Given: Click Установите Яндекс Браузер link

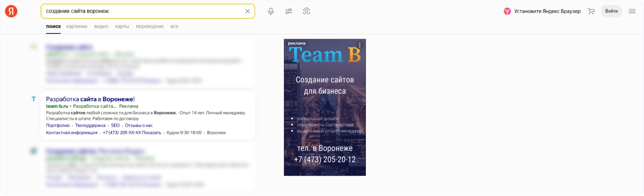Looking at the screenshot, I should 547,11.
